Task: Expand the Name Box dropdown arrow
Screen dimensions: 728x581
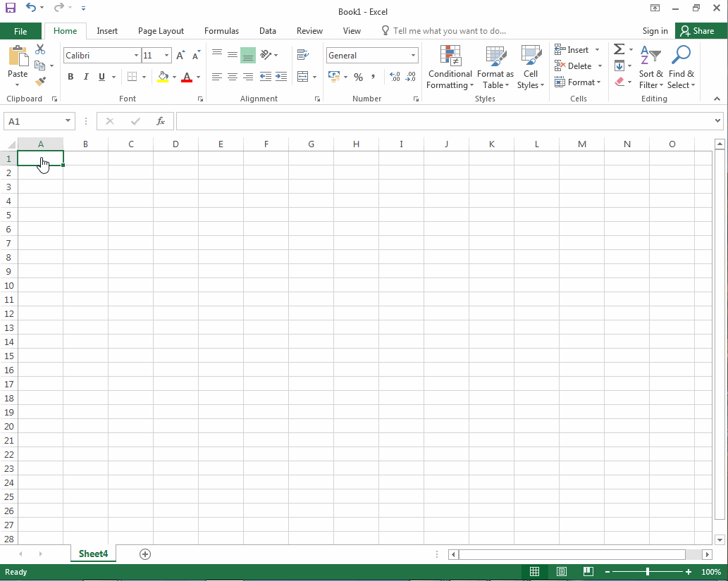Action: coord(68,121)
